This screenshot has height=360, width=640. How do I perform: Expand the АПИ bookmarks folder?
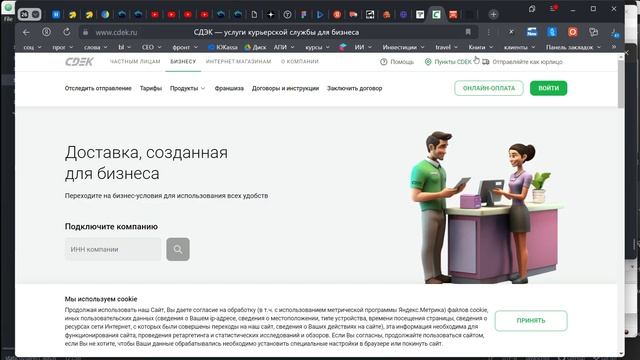(284, 47)
